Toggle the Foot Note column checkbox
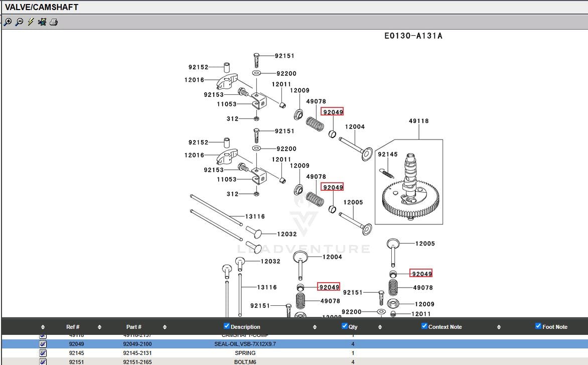Image resolution: width=588 pixels, height=365 pixels. 538,326
